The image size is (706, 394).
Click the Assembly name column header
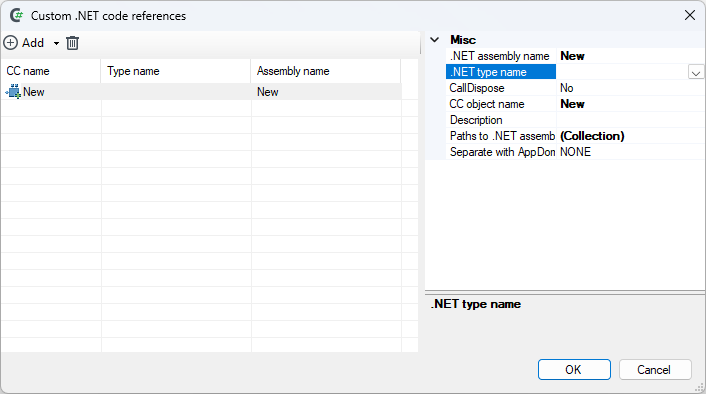(326, 71)
